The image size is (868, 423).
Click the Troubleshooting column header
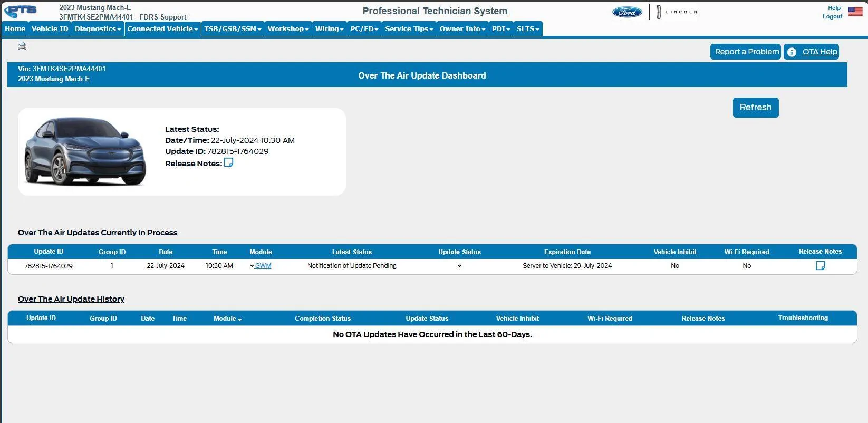(x=803, y=318)
